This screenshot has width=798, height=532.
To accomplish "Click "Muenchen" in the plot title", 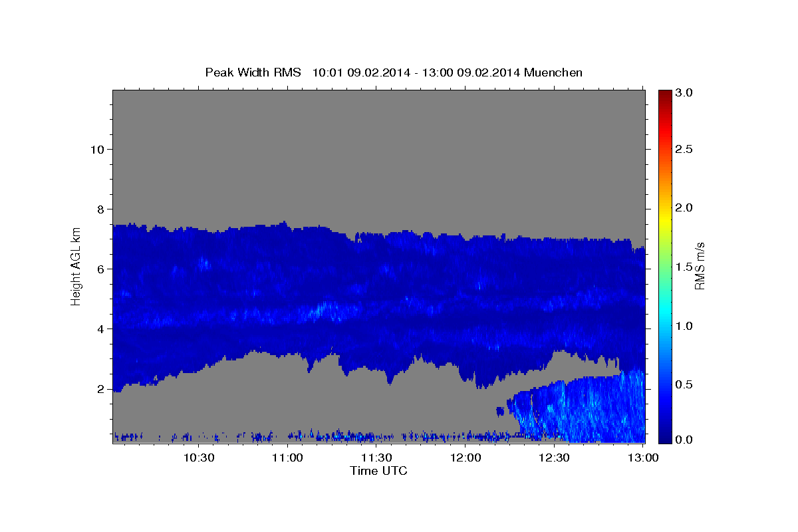I will [x=553, y=72].
